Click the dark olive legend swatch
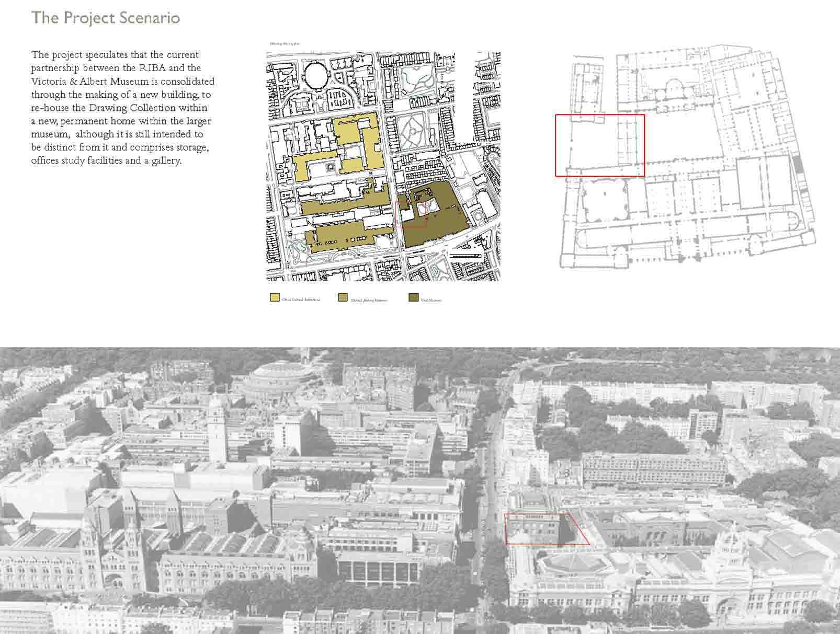Screen dimensions: 840x634 point(413,298)
